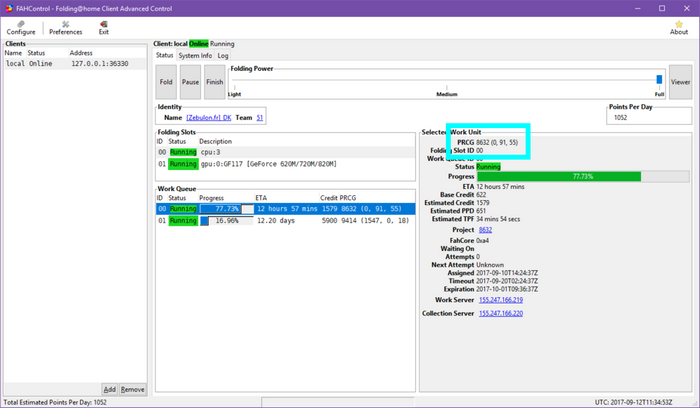
Task: Click the Clients Status column header
Action: pos(36,53)
